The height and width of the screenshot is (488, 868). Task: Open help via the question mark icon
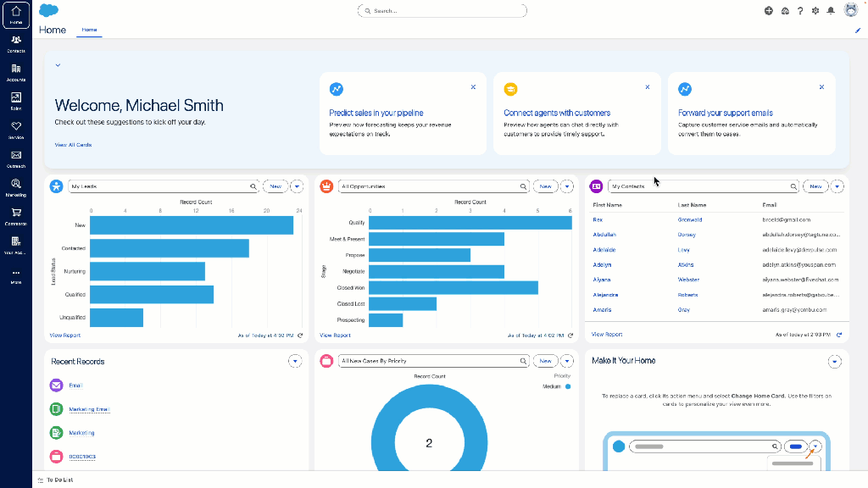coord(799,11)
